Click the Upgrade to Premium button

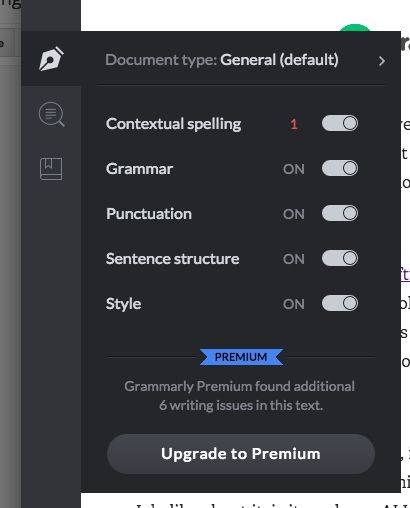point(241,454)
